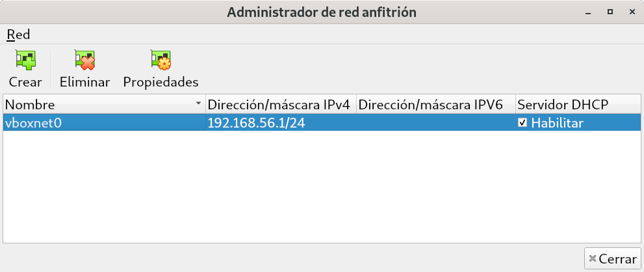The height and width of the screenshot is (272, 644).
Task: Click the Propiedades toolbar label
Action: pos(161,82)
